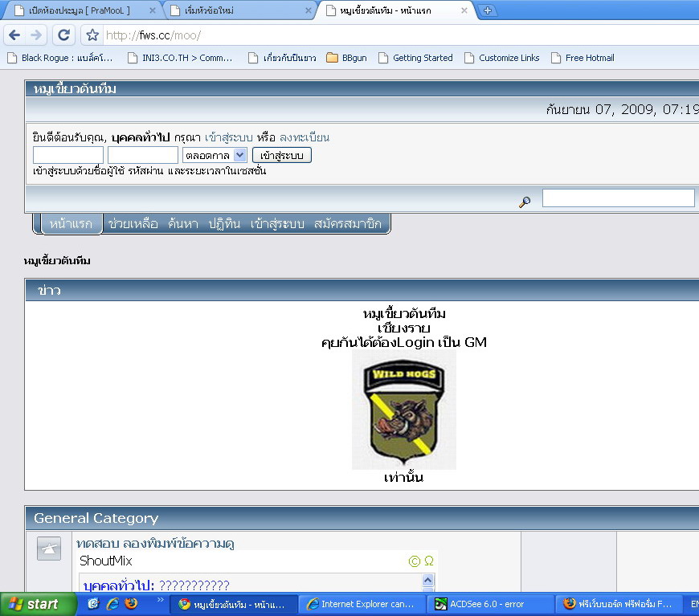Open the Customize Links bookmark
699x616 pixels.
pyautogui.click(x=501, y=58)
